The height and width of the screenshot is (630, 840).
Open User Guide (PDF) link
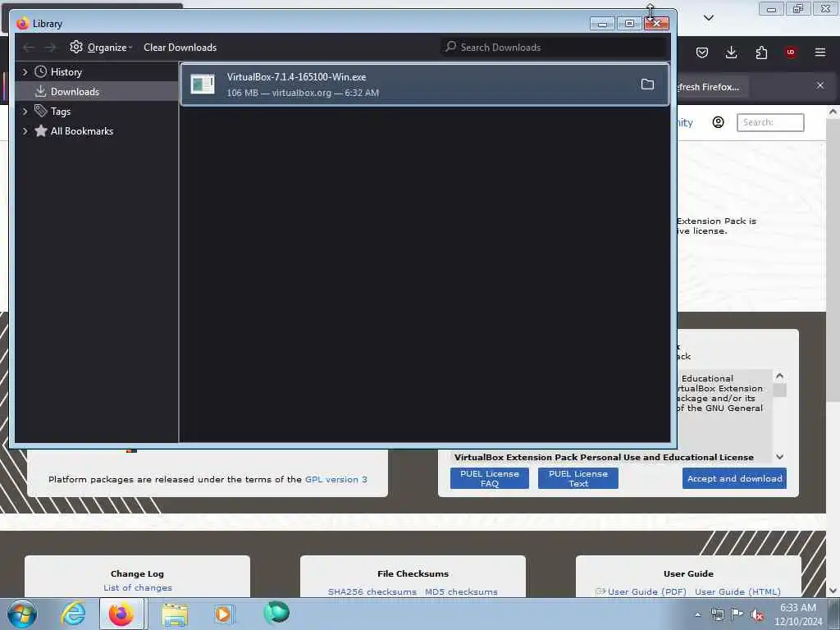click(x=646, y=591)
